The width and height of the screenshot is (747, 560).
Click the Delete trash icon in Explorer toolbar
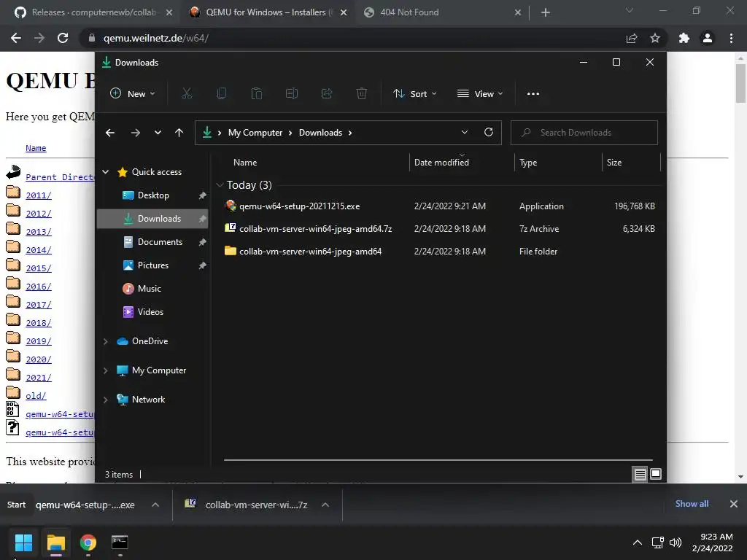pos(362,93)
